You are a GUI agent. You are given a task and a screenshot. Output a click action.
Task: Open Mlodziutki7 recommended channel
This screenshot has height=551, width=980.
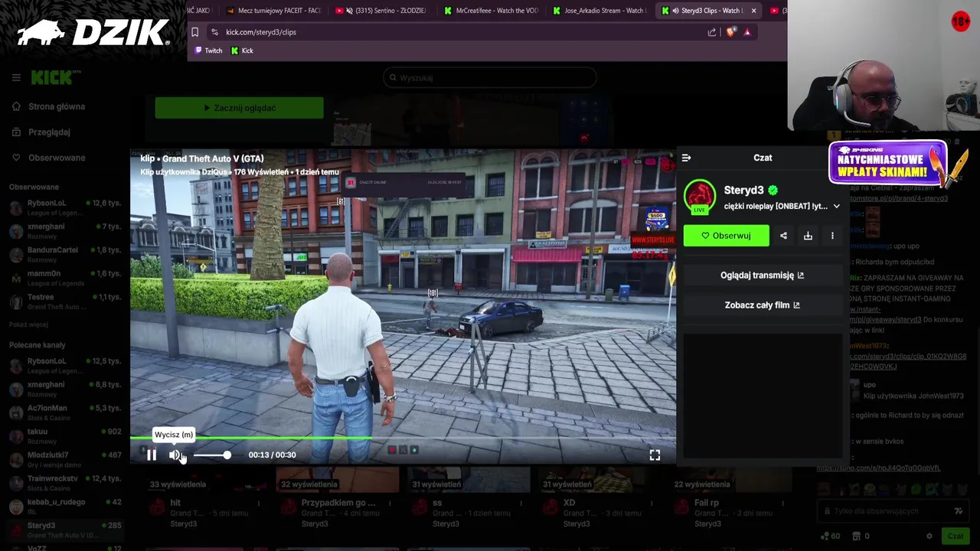[65, 459]
